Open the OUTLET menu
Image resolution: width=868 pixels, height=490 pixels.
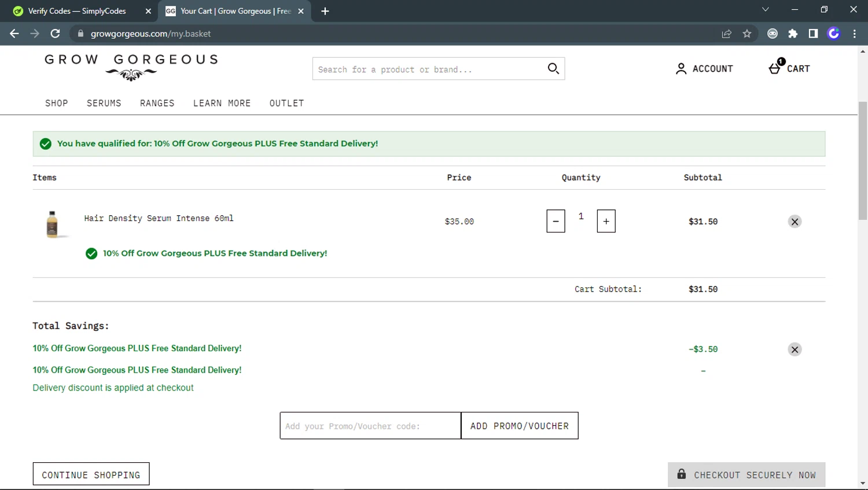click(286, 103)
